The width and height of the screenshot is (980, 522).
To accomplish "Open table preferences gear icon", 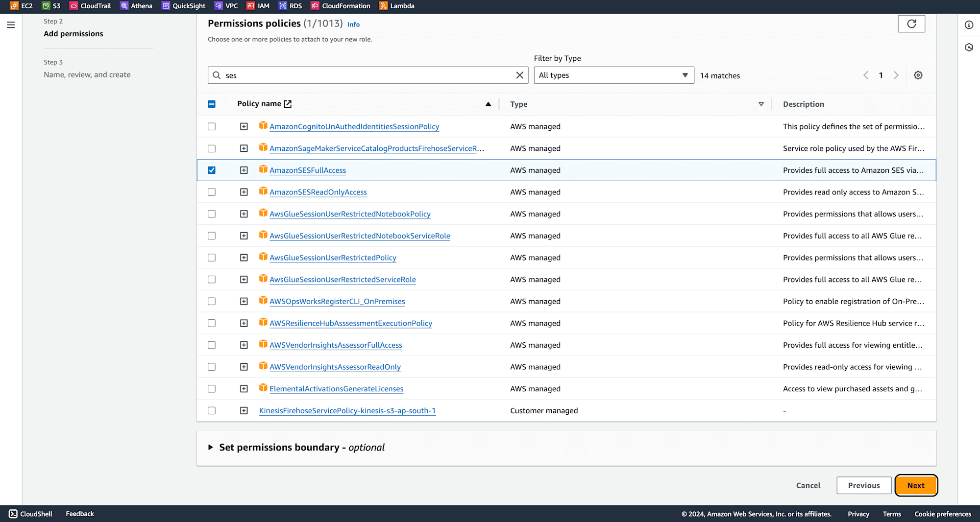I will click(x=918, y=75).
